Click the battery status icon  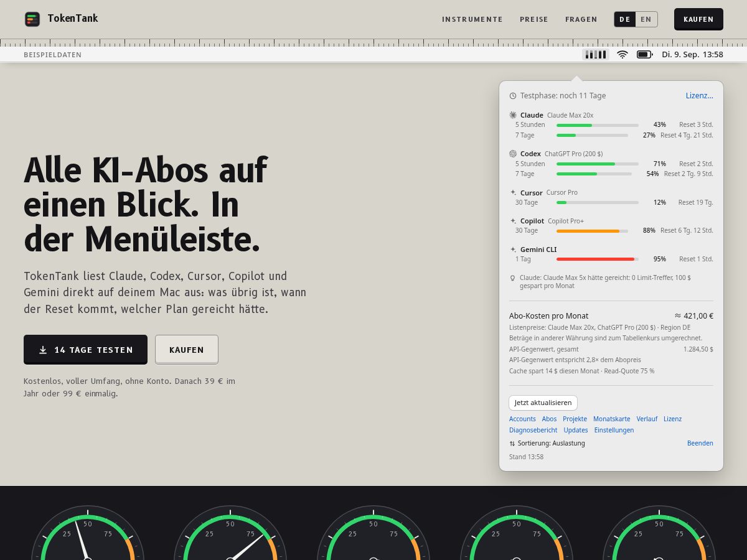pyautogui.click(x=644, y=55)
